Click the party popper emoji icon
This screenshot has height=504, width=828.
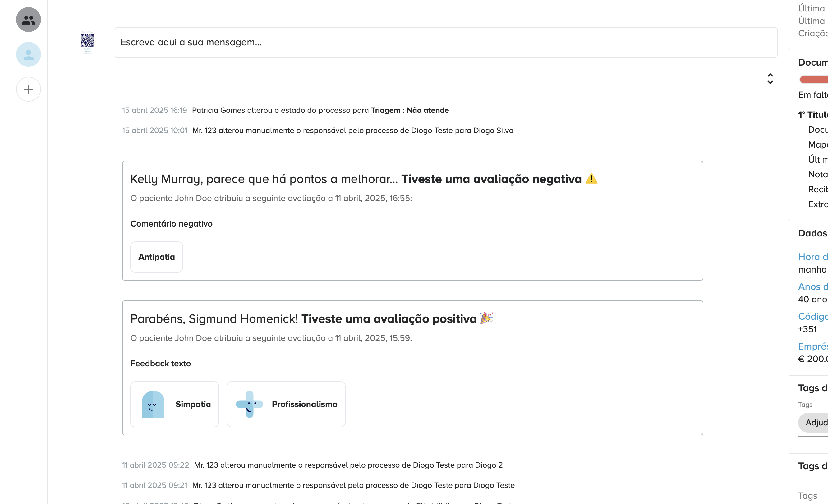[x=486, y=318]
